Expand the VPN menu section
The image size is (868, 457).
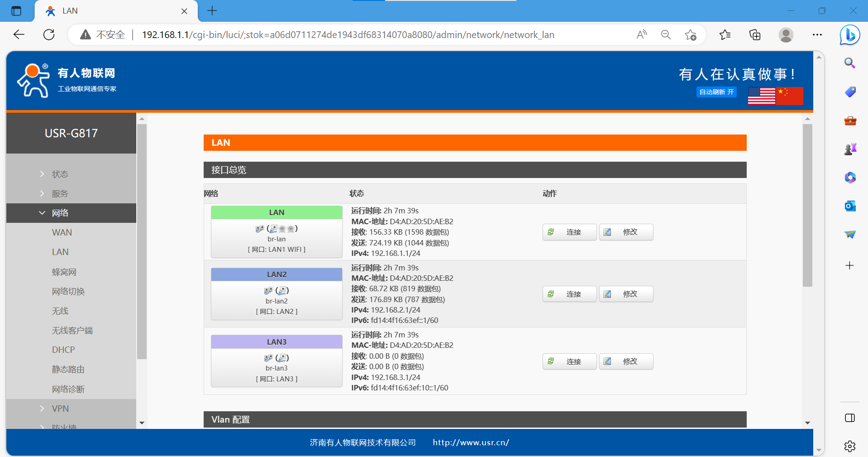pyautogui.click(x=60, y=409)
